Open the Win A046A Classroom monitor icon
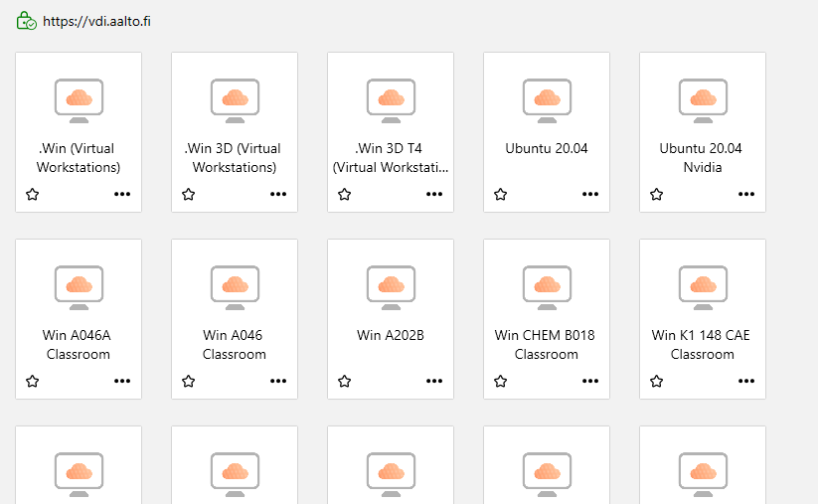Viewport: 818px width, 504px height. [79, 287]
